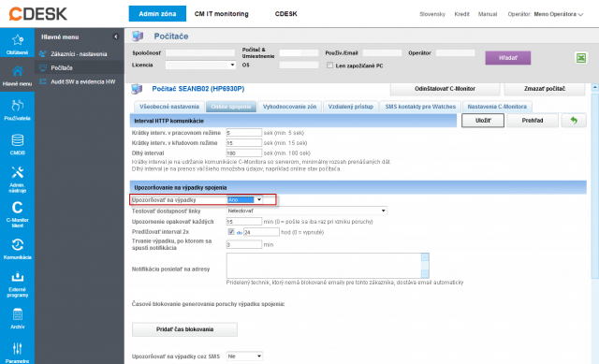Open Komunikácia sidebar icon
This screenshot has height=364, width=599.
[x=17, y=245]
